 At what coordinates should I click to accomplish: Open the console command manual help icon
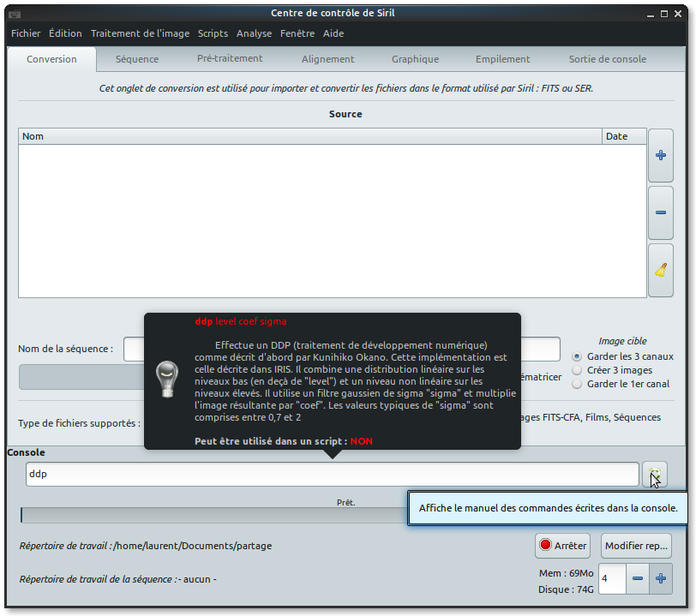click(x=655, y=474)
